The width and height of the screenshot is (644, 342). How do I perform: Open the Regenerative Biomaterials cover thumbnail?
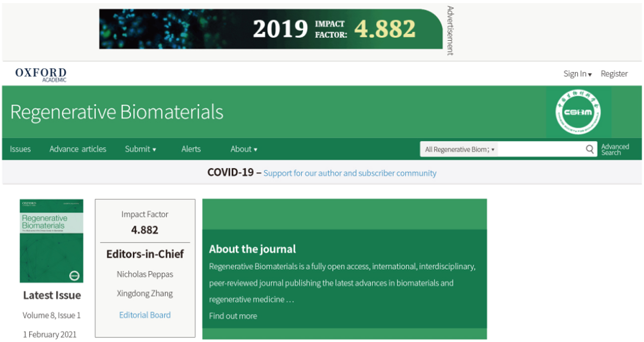point(52,241)
